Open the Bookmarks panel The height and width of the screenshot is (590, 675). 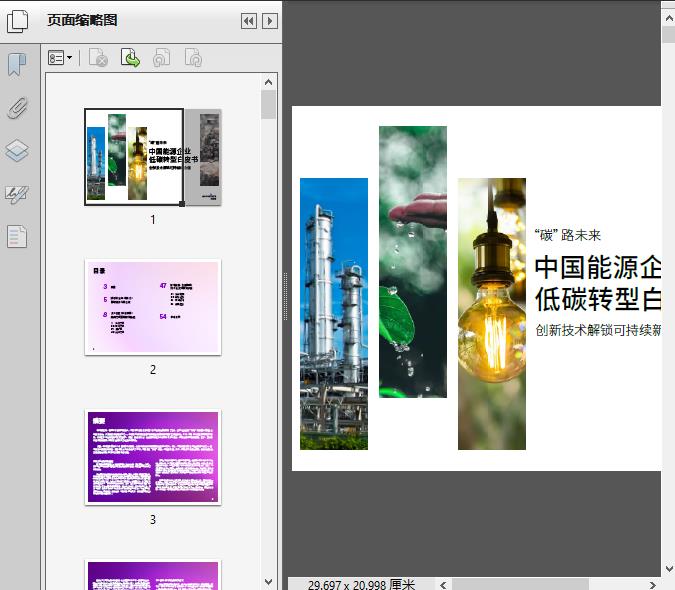17,65
